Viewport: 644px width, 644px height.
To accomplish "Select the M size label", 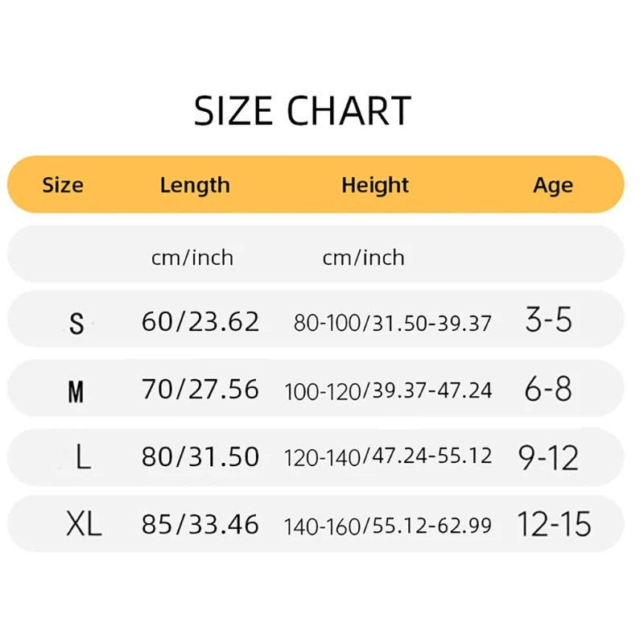I will (76, 392).
